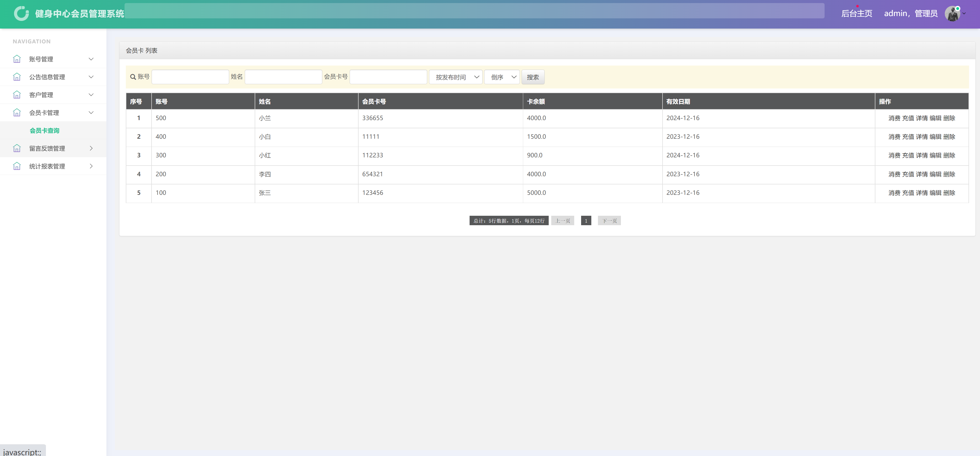Open the 倒序 order dropdown

point(502,77)
